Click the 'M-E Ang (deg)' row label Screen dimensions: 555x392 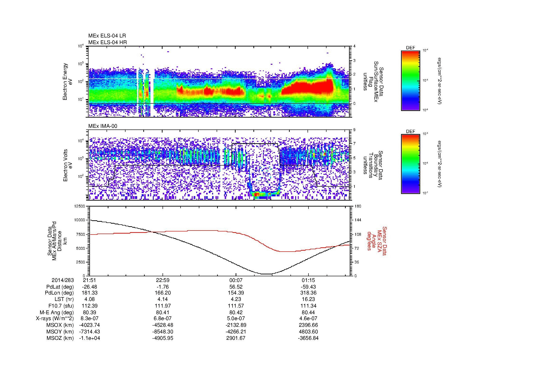(56, 312)
